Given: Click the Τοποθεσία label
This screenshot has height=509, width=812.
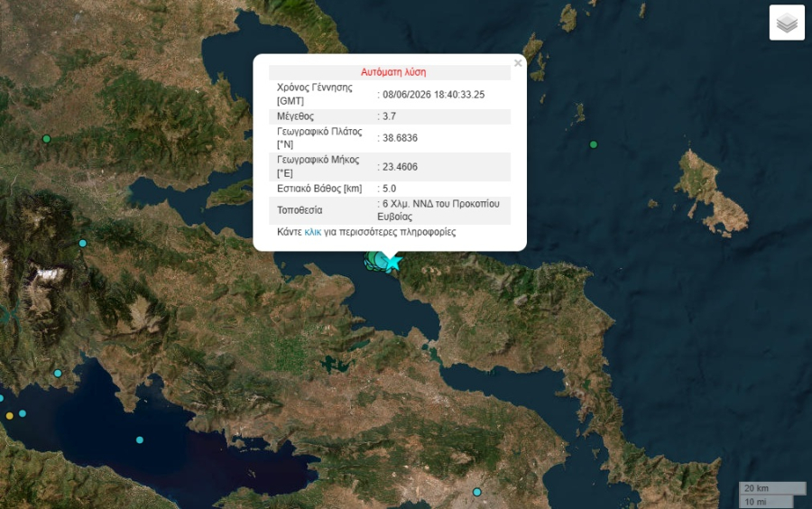Looking at the screenshot, I should [x=300, y=210].
